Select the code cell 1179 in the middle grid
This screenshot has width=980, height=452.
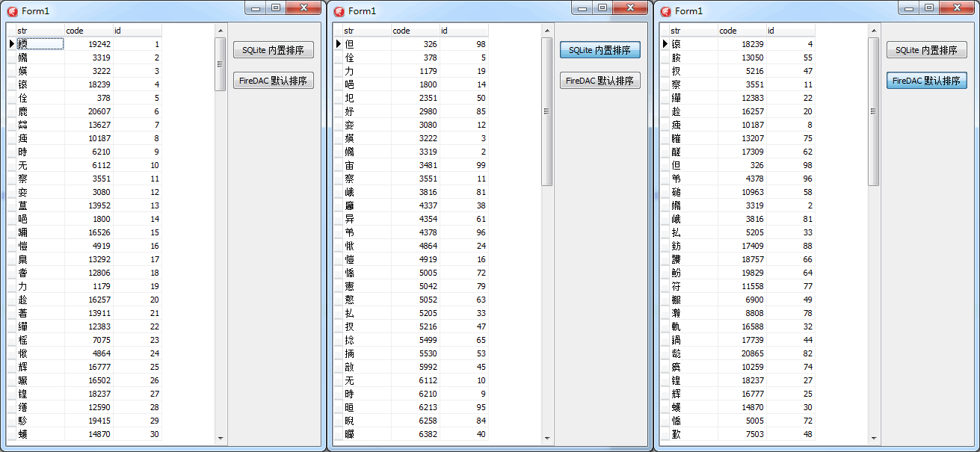tap(415, 71)
